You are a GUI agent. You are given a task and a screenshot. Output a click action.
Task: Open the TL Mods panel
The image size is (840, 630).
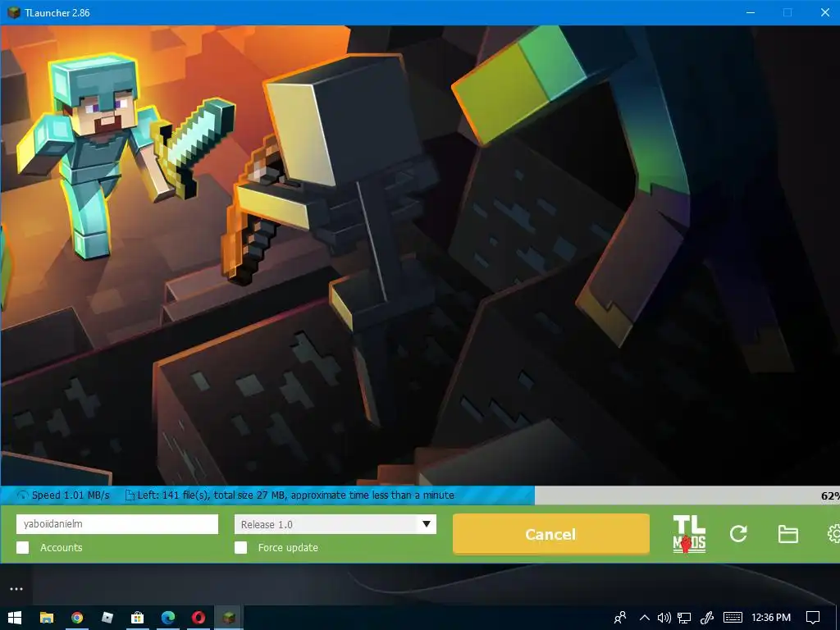pos(689,533)
